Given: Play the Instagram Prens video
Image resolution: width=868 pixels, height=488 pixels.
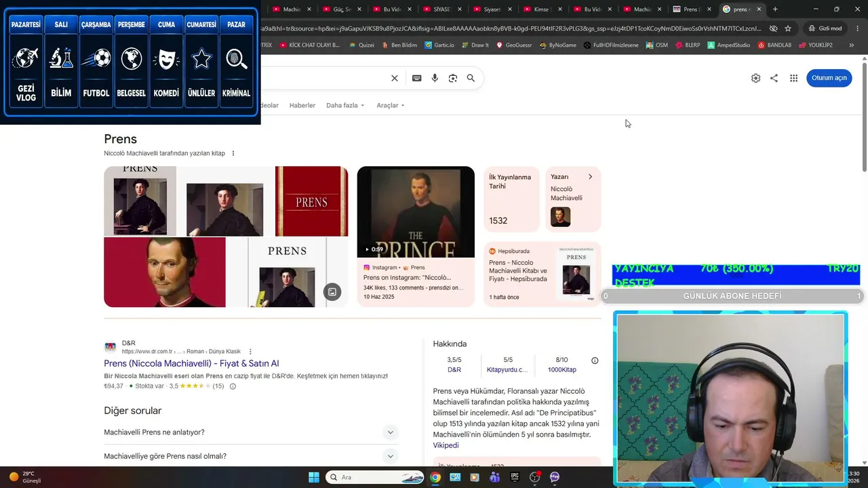Looking at the screenshot, I should pos(416,212).
